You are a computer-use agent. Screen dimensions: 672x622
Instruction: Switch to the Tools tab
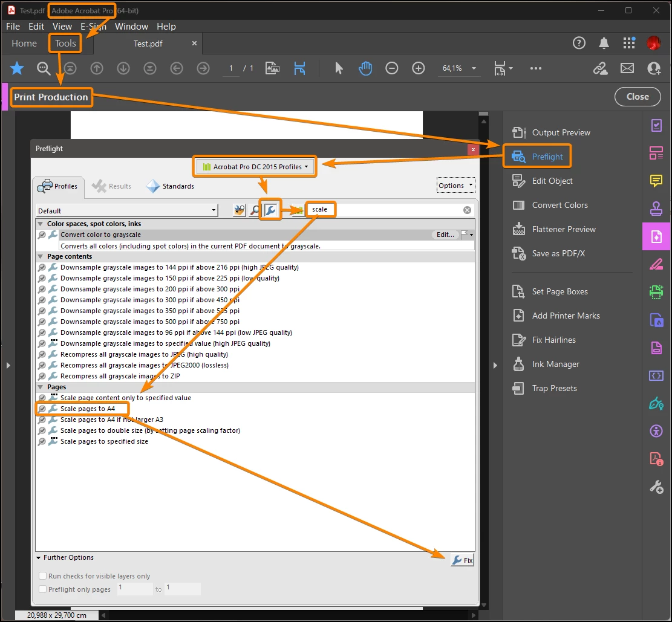coord(65,44)
